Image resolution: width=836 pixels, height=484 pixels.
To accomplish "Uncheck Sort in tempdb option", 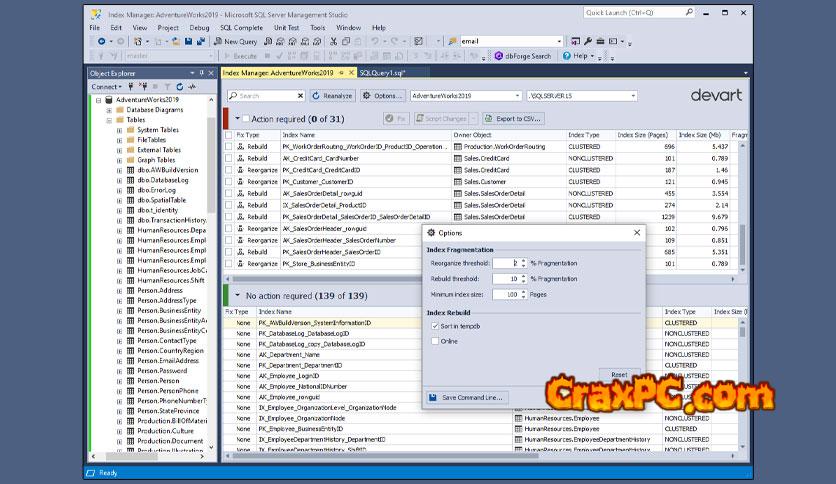I will click(435, 326).
